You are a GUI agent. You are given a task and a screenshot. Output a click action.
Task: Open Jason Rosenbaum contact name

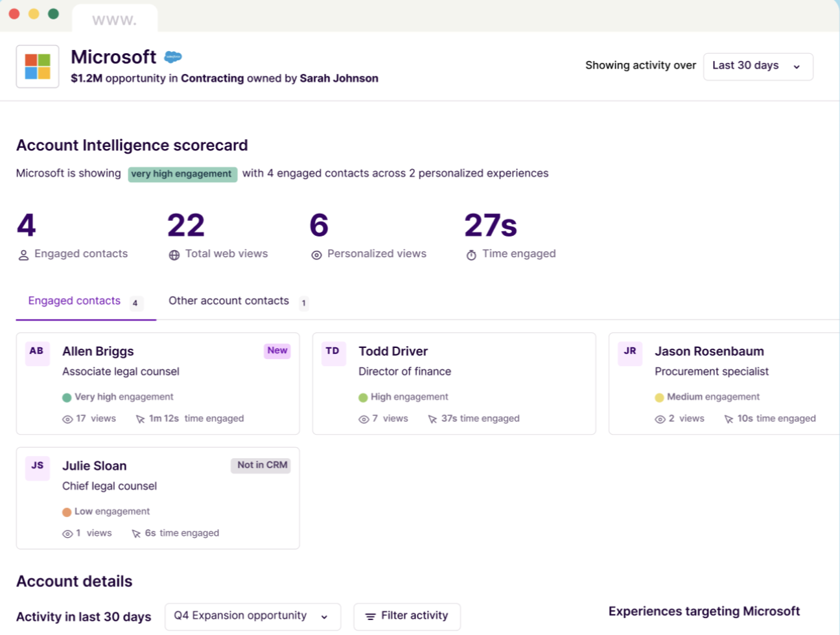pyautogui.click(x=709, y=351)
